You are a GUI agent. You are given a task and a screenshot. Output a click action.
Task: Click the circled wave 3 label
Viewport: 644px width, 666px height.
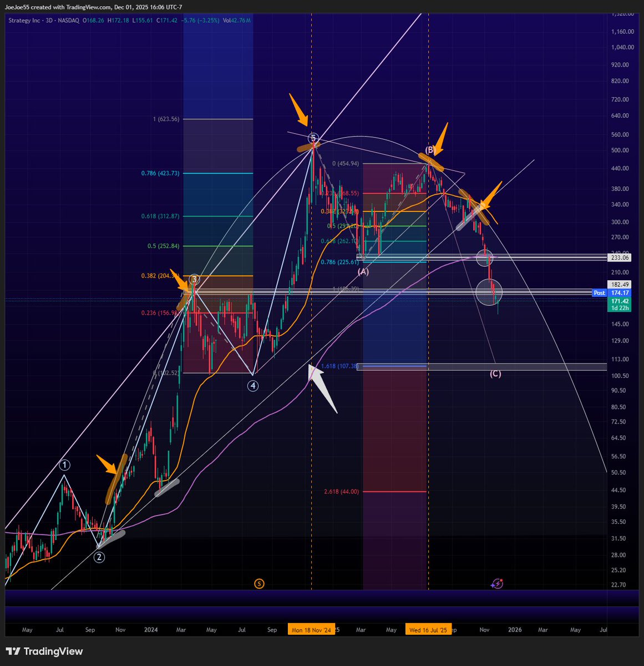tap(194, 279)
